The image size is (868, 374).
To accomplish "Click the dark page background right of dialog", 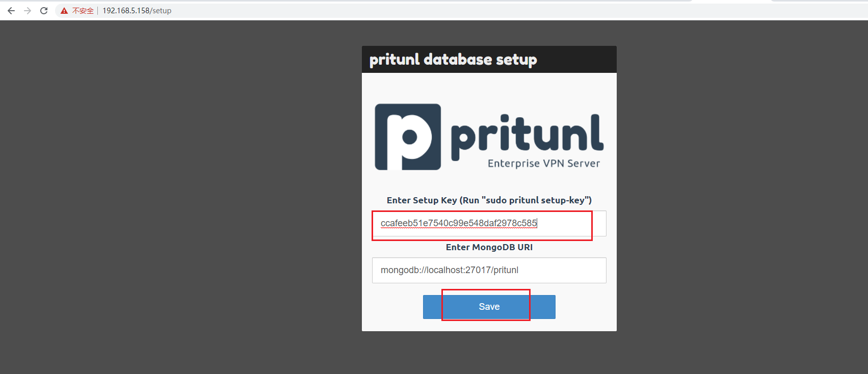I will (739, 194).
